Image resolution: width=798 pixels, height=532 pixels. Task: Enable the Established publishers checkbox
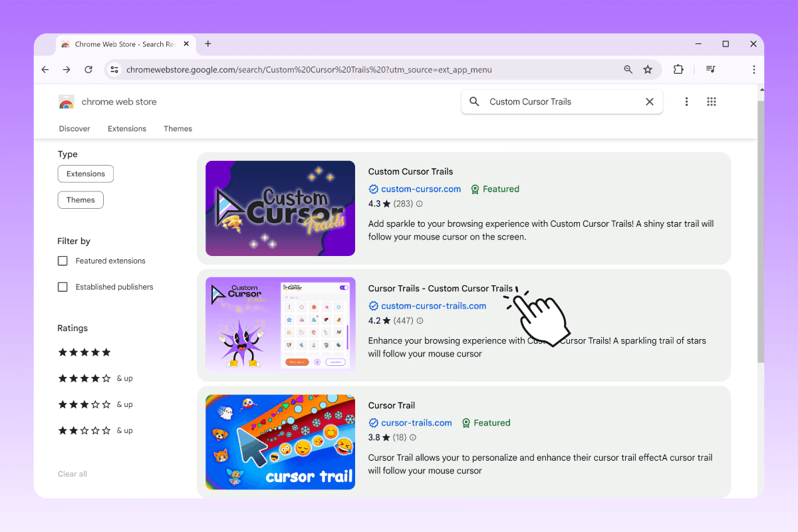point(63,287)
